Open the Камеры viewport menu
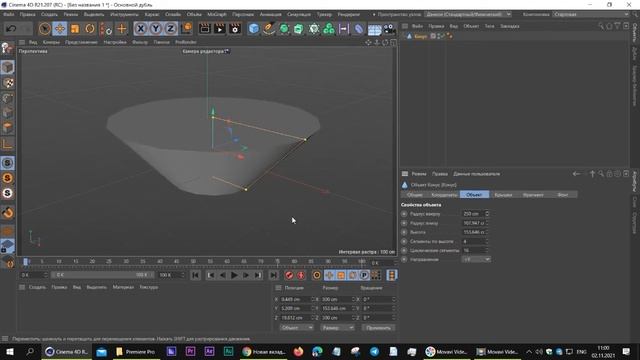 click(51, 42)
